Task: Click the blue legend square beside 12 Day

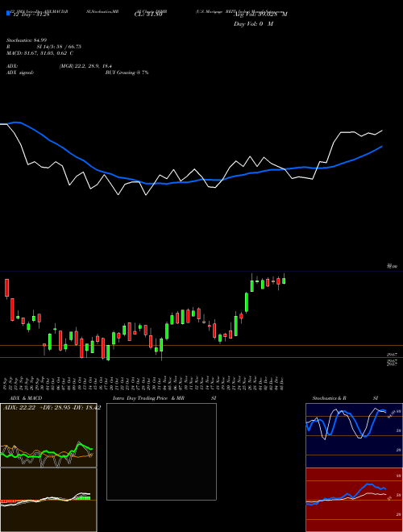Action: click(x=8, y=14)
